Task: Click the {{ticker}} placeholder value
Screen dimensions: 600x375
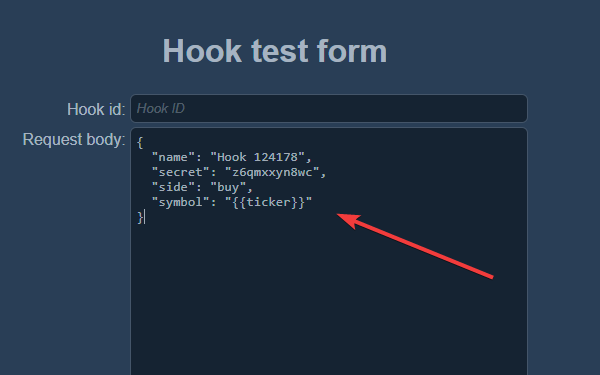Action: 268,202
